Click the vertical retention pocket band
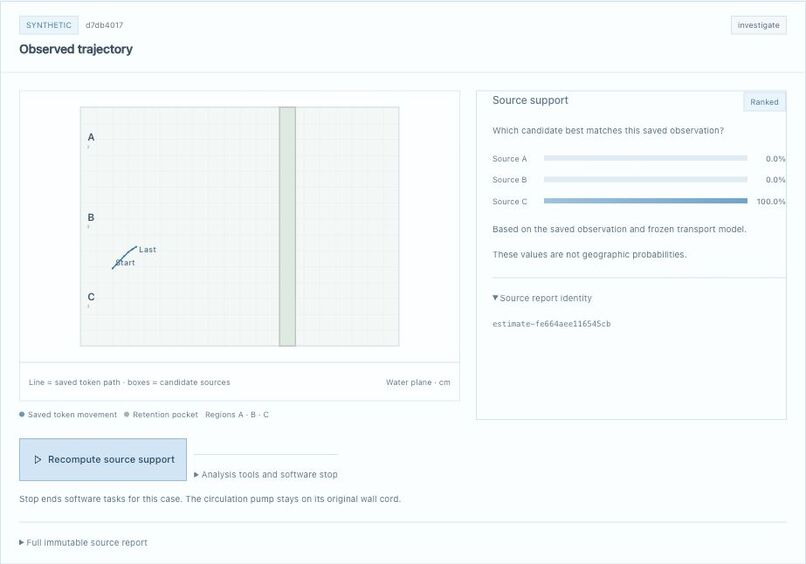 point(287,226)
